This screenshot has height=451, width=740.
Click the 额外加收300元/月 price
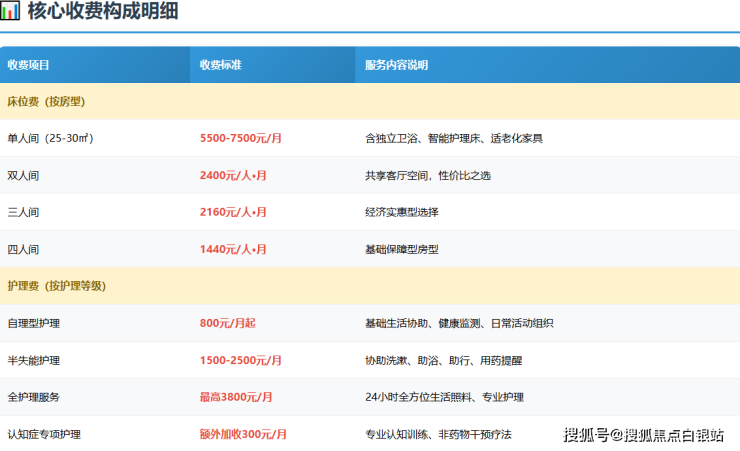(243, 434)
